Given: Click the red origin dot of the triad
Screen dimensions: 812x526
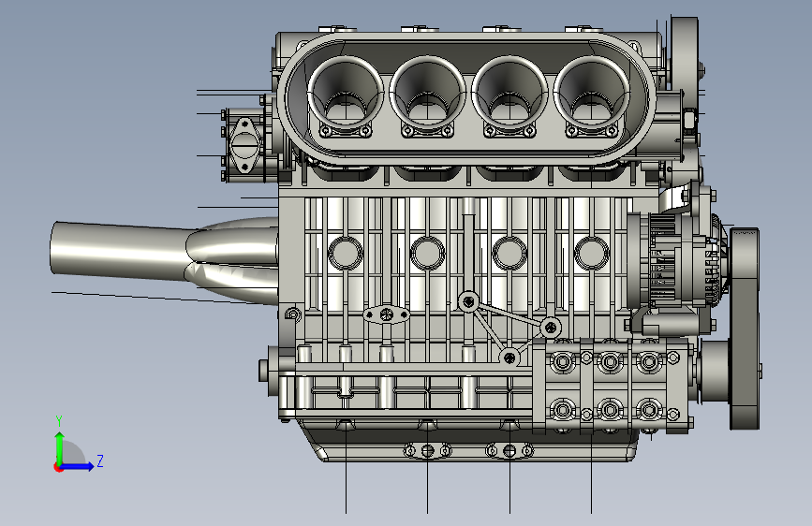Looking at the screenshot, I should [58, 467].
